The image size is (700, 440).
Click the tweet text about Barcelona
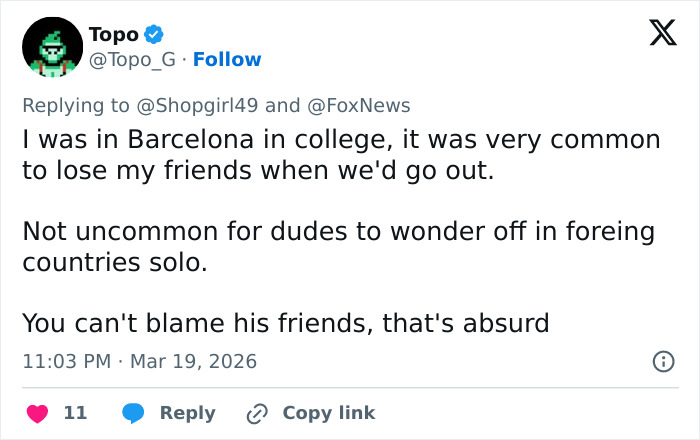[x=340, y=155]
